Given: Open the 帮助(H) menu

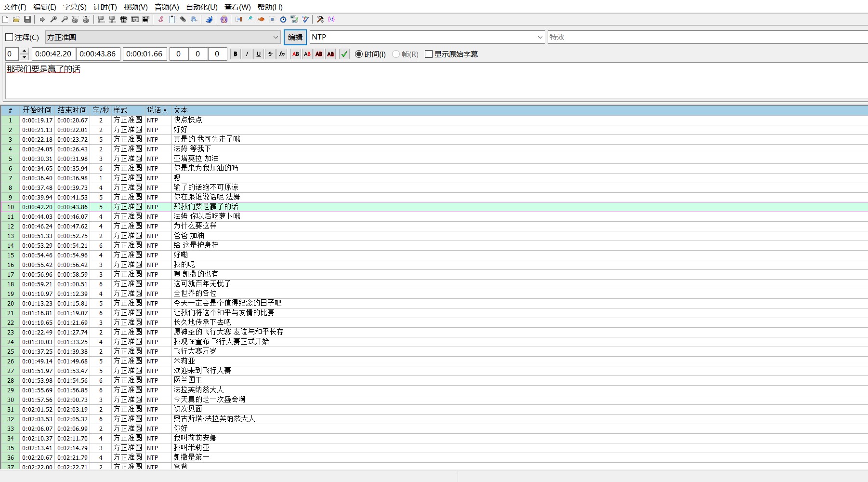Looking at the screenshot, I should click(270, 7).
